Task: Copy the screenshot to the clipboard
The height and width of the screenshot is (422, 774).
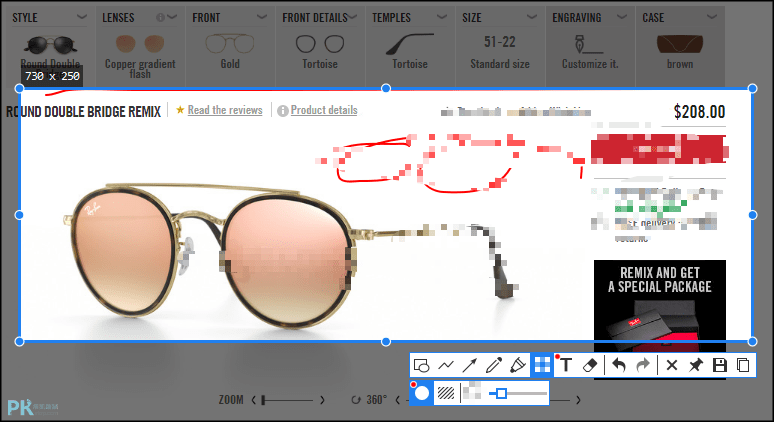Action: [743, 365]
